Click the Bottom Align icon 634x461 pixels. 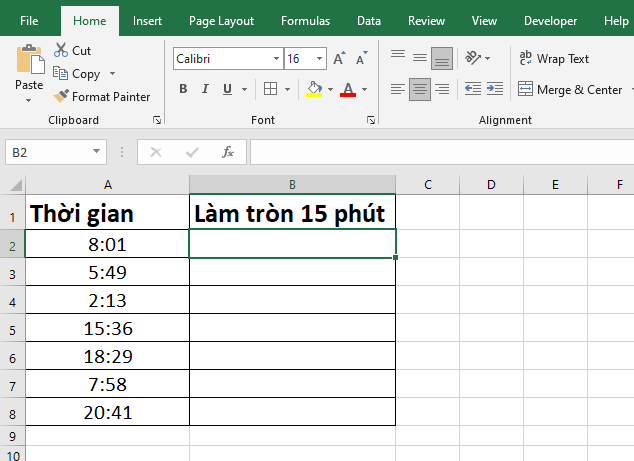442,59
